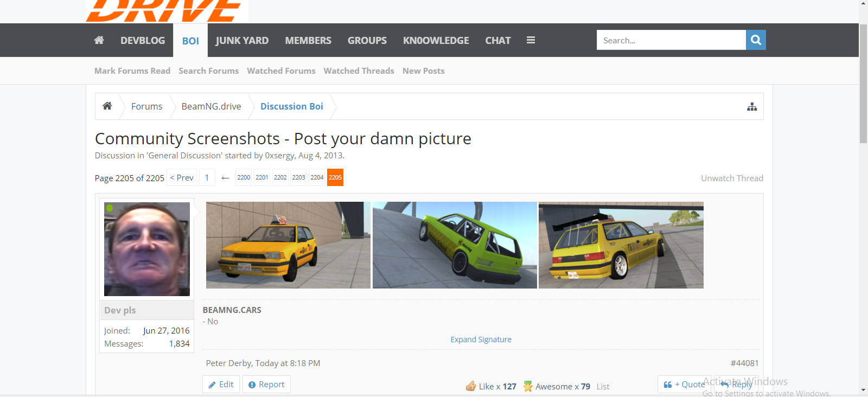Click the Awesome star icon

point(528,386)
